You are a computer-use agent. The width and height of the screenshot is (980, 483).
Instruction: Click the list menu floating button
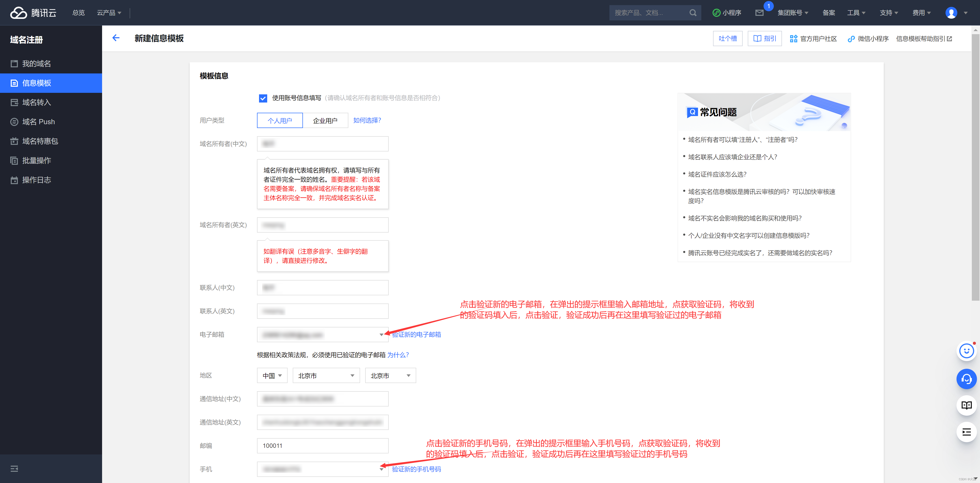coord(966,432)
